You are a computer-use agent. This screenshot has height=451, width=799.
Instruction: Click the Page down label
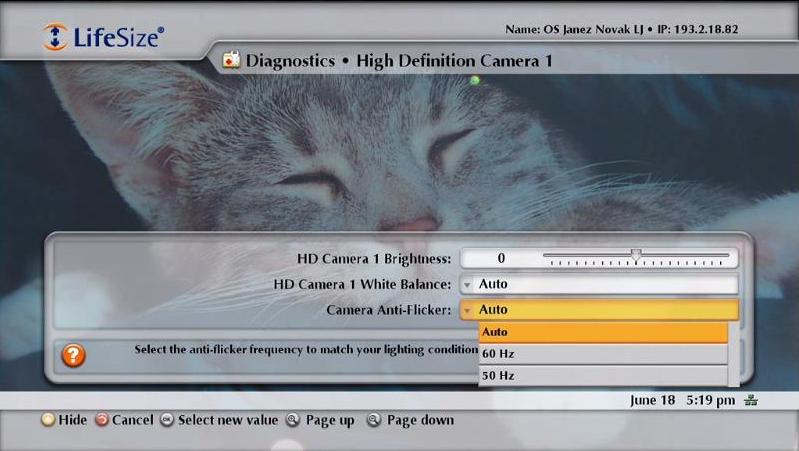pyautogui.click(x=420, y=420)
